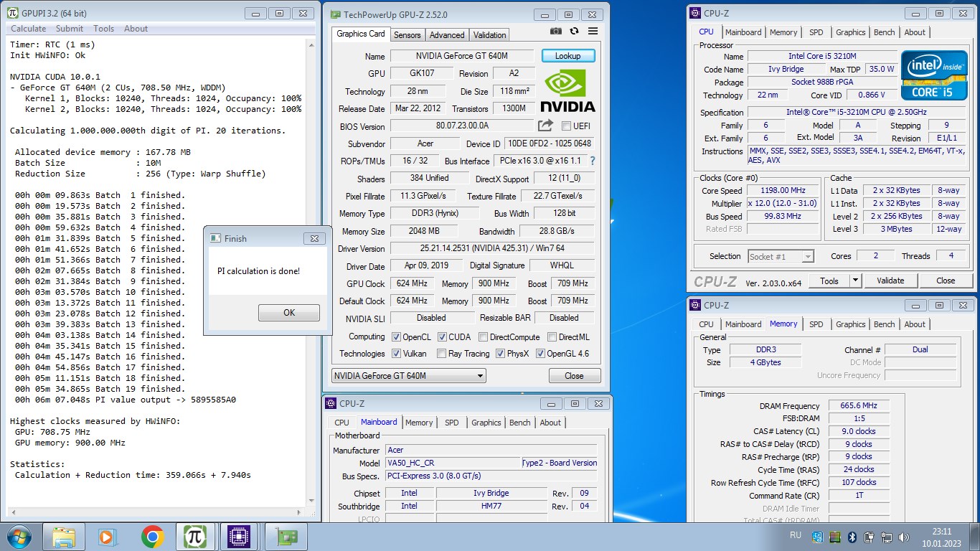Launch Google Chrome from the taskbar
Viewport: 980px width, 551px height.
pos(152,537)
